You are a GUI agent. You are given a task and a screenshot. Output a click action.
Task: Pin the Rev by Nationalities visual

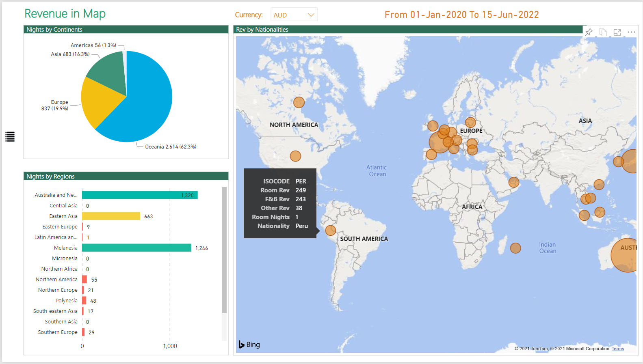pos(589,32)
